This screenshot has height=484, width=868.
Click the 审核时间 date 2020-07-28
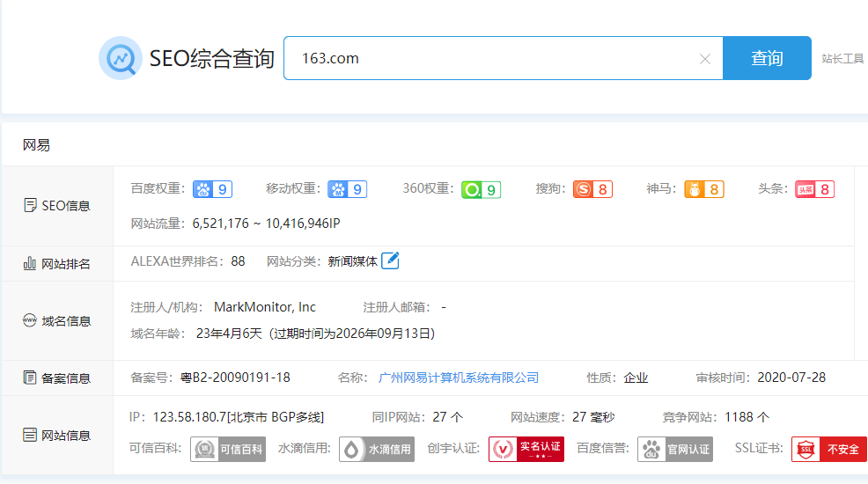click(x=791, y=378)
